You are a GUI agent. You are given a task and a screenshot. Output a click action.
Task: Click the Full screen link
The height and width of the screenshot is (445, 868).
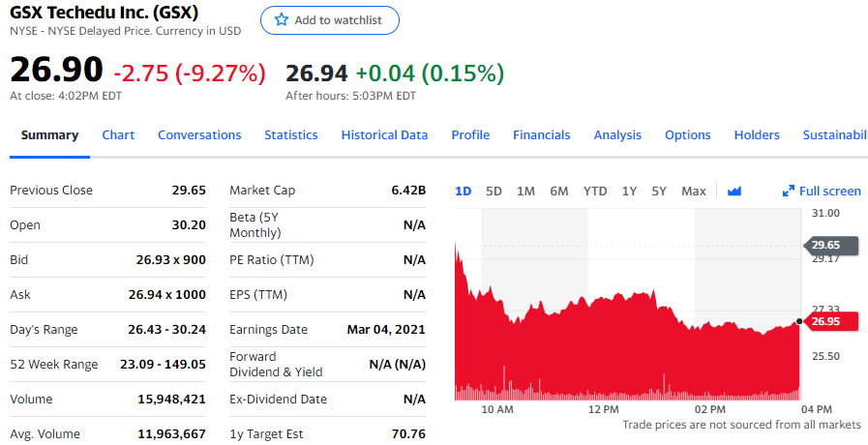tap(829, 192)
